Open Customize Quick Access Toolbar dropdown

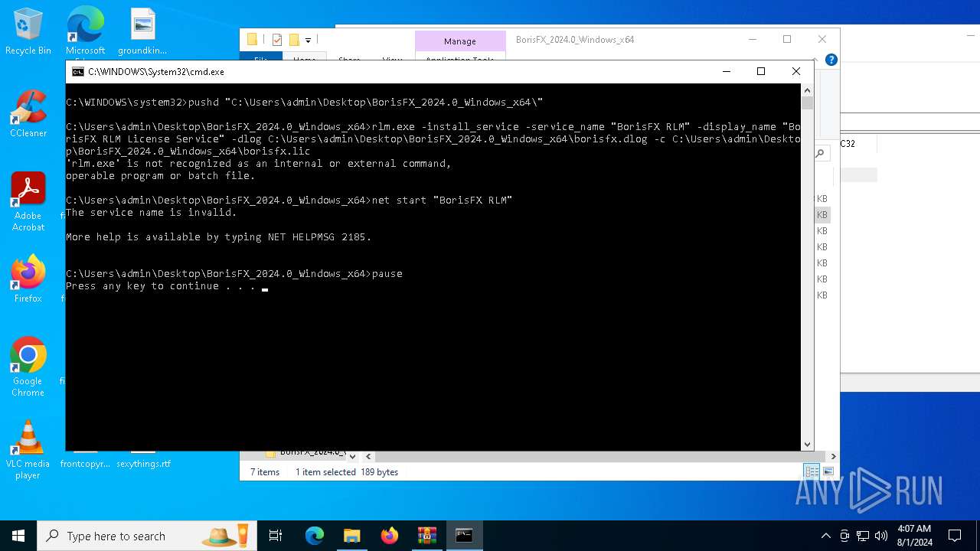click(308, 41)
